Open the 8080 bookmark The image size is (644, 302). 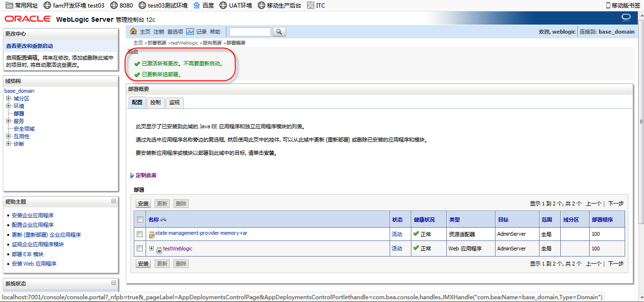coord(122,6)
